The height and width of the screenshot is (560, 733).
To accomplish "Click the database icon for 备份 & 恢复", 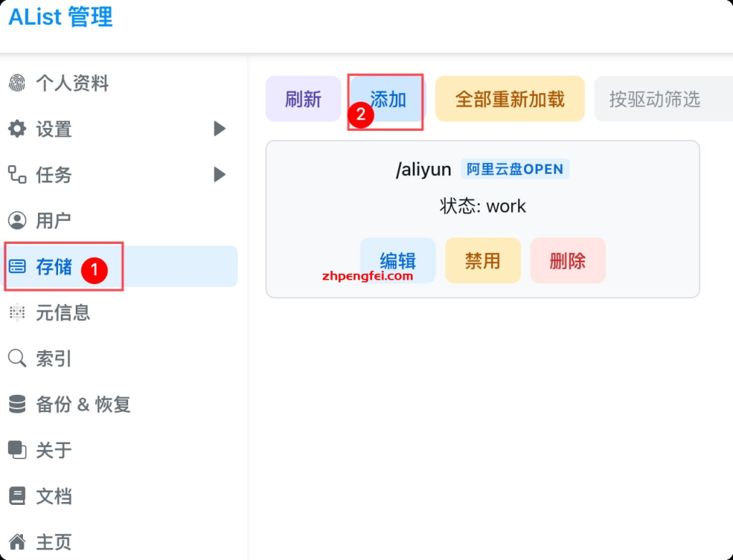I will click(16, 404).
